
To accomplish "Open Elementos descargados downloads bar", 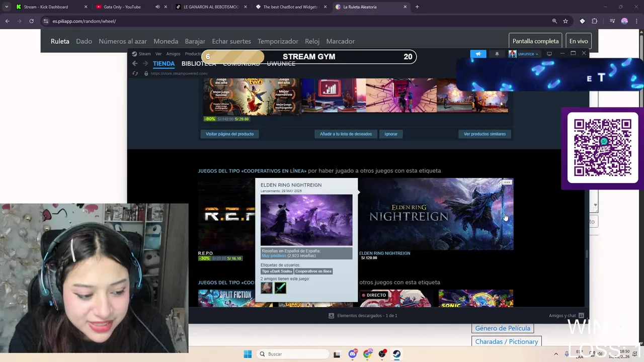I will click(362, 316).
